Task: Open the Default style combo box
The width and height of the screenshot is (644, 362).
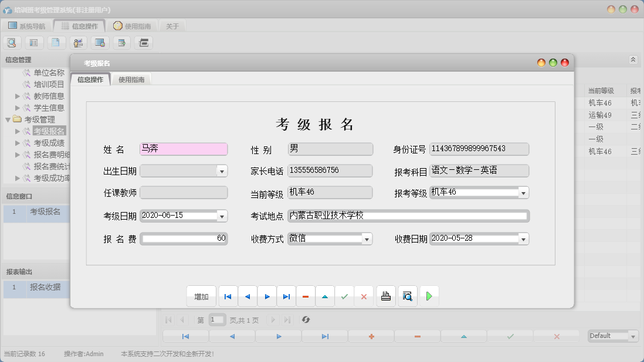Action: coord(612,336)
